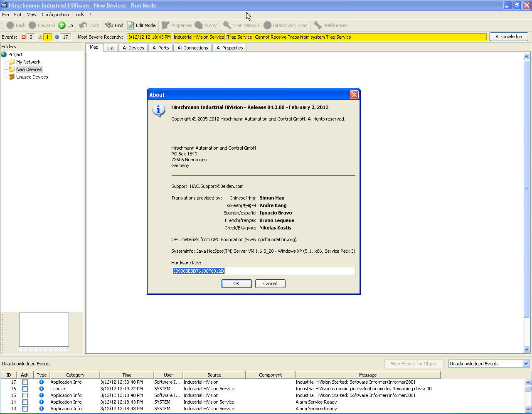Sort events by Category column header

pyautogui.click(x=75, y=375)
